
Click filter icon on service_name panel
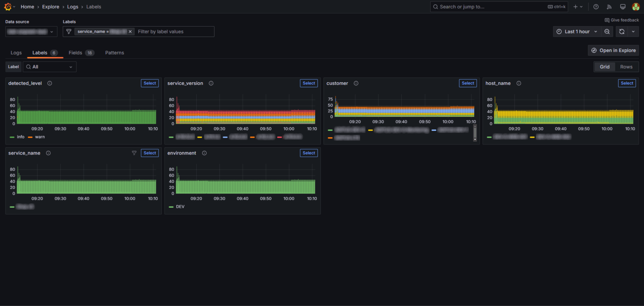pyautogui.click(x=134, y=153)
